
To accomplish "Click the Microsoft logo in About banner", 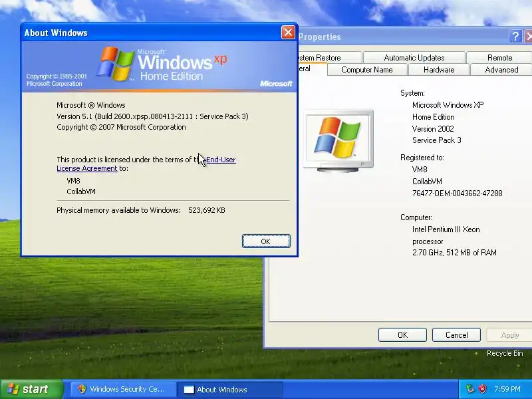I will click(x=276, y=84).
